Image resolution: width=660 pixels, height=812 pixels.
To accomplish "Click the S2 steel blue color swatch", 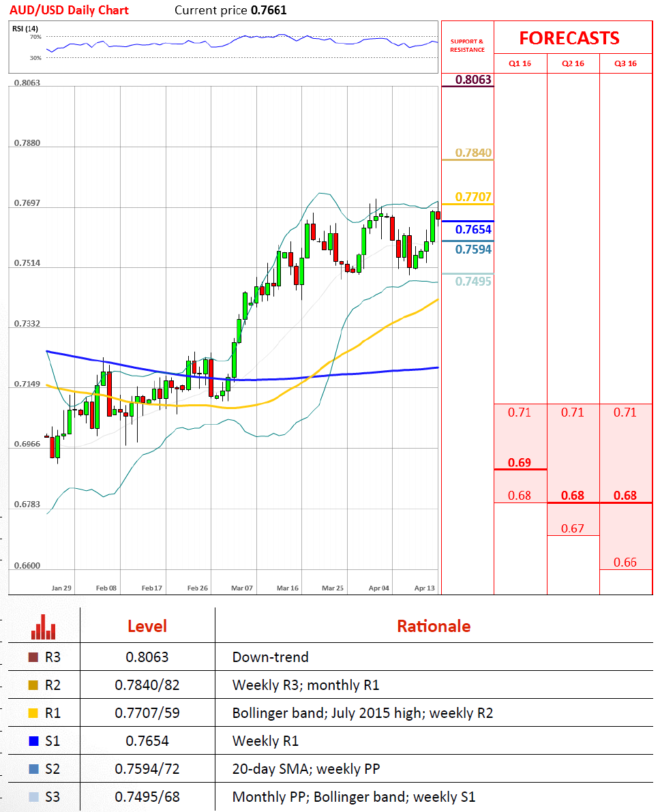I will pyautogui.click(x=33, y=769).
